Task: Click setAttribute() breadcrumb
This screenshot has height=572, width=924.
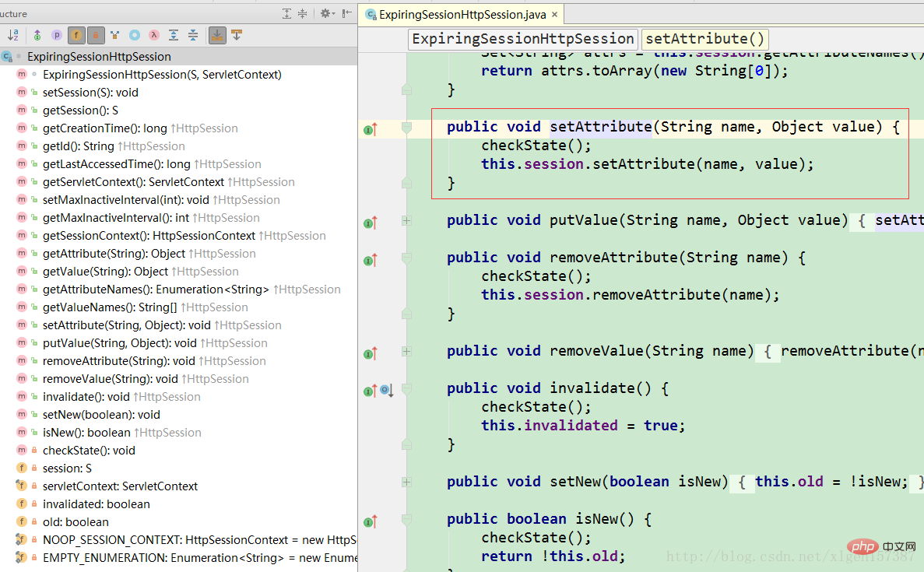Action: coord(704,39)
